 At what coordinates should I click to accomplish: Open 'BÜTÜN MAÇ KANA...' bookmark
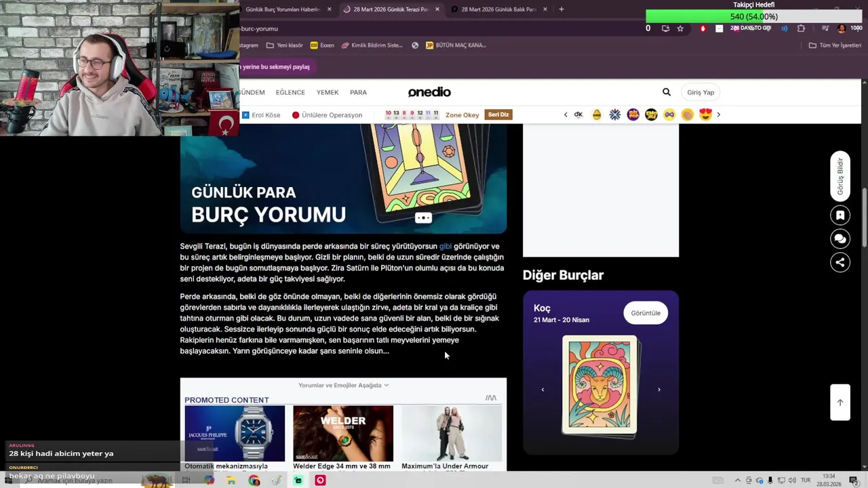pyautogui.click(x=456, y=45)
